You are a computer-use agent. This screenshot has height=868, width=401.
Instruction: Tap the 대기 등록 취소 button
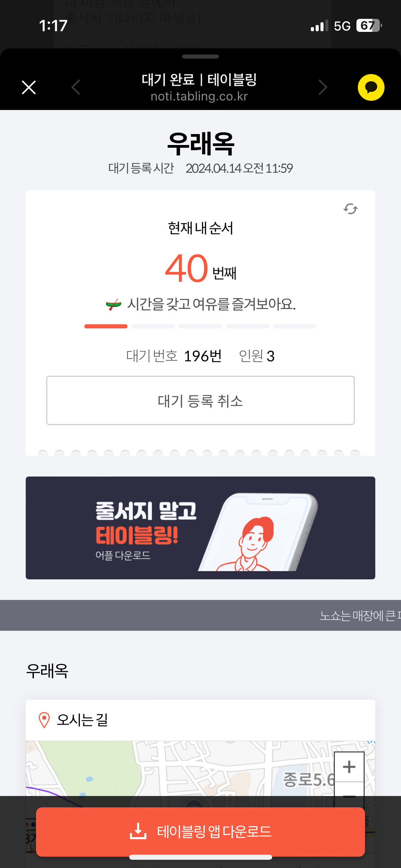pos(200,400)
